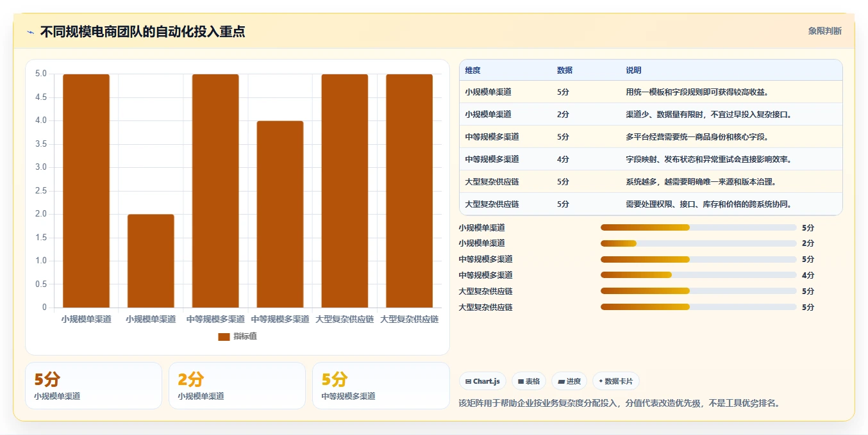Click the 4分 label beside the progress bar
The height and width of the screenshot is (435, 868).
pyautogui.click(x=808, y=275)
